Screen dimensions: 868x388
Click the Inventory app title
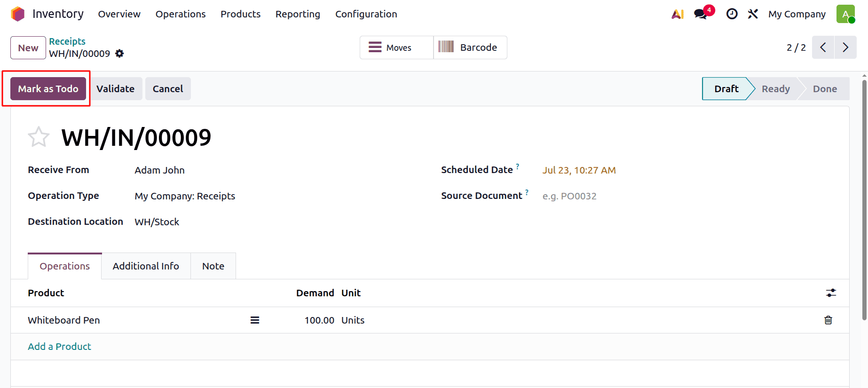pos(58,14)
